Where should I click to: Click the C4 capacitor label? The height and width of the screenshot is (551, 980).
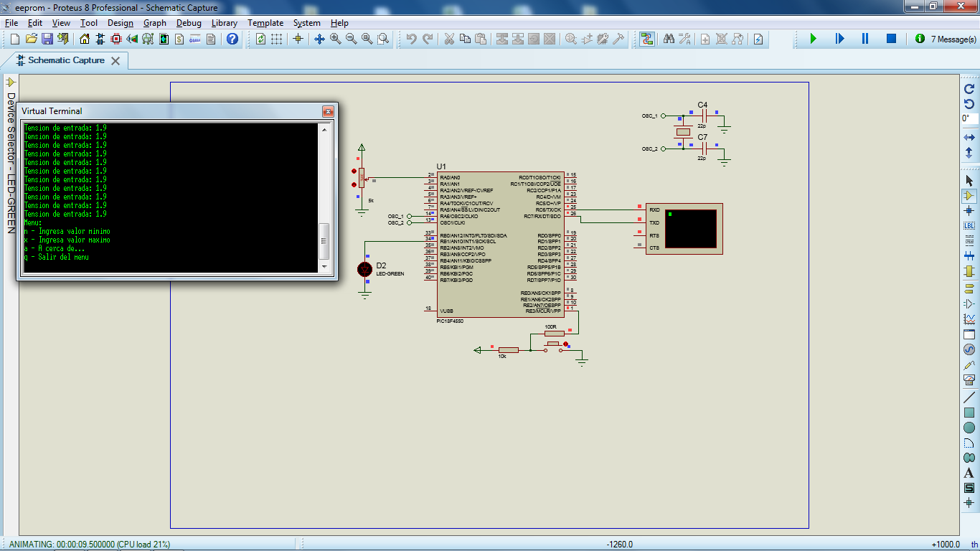(x=702, y=105)
